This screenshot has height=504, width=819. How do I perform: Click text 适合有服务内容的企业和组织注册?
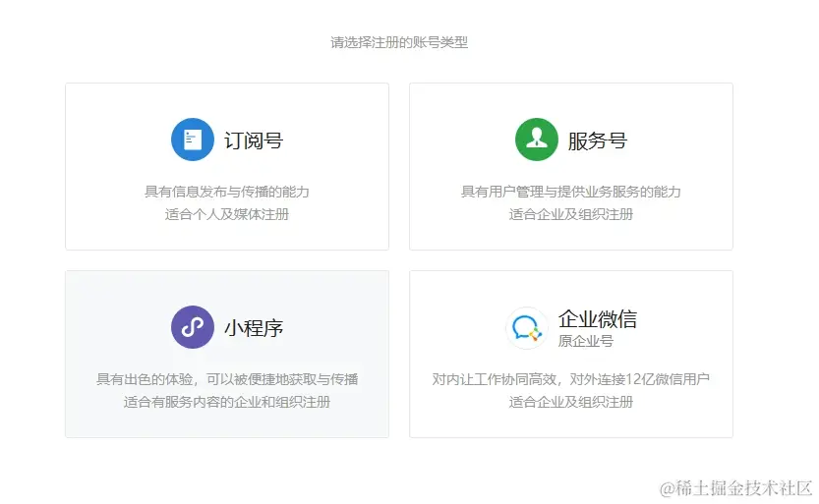(227, 402)
